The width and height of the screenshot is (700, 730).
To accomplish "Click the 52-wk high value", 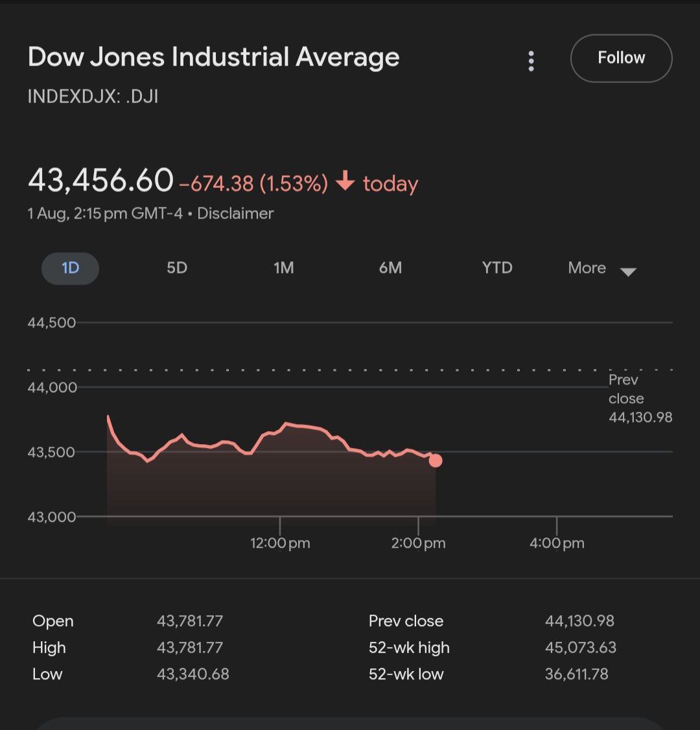I will (580, 647).
